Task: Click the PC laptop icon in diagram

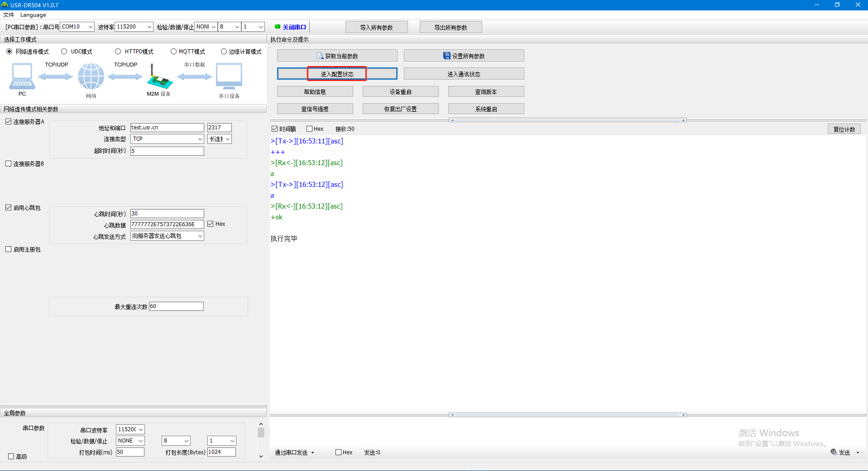Action: [22, 76]
